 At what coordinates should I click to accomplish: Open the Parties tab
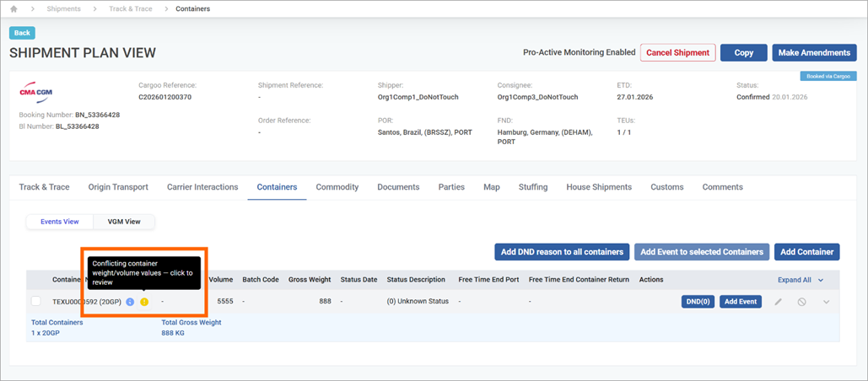[x=451, y=187]
